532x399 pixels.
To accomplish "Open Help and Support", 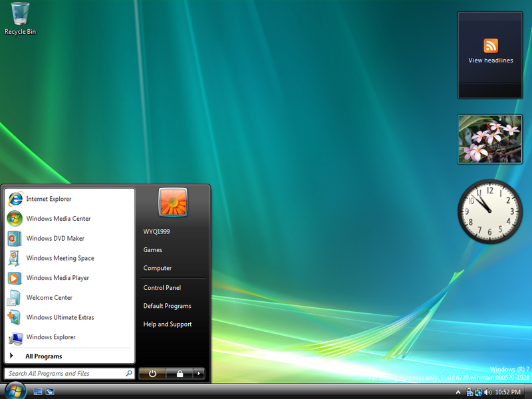I will click(168, 325).
